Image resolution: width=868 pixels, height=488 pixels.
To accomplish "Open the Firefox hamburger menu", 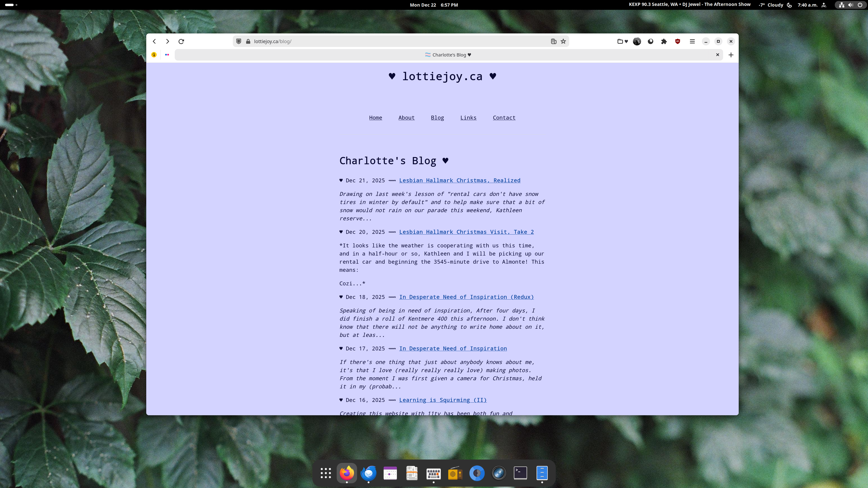I will point(692,41).
